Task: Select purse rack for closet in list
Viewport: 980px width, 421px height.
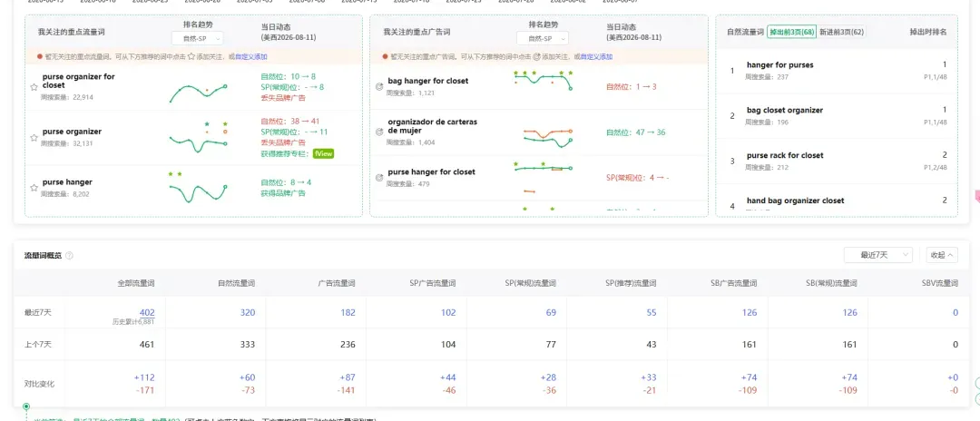Action: tap(785, 155)
